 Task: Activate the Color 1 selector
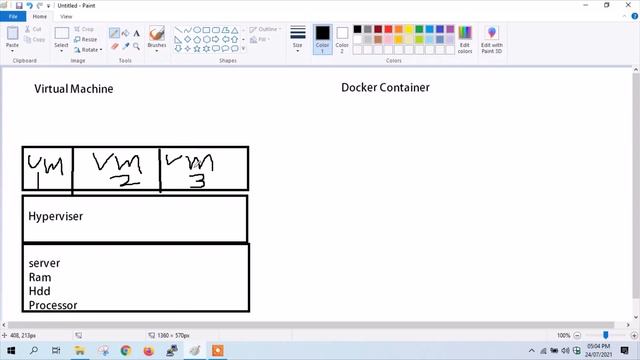(x=322, y=40)
